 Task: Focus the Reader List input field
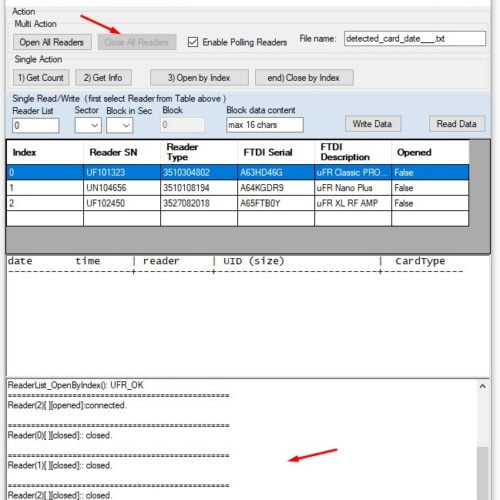tap(36, 126)
